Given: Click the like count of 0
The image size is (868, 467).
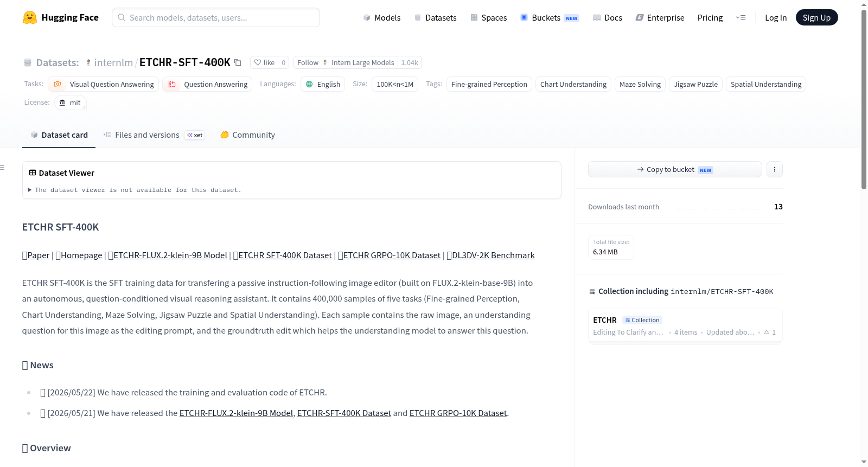Looking at the screenshot, I should pos(283,62).
